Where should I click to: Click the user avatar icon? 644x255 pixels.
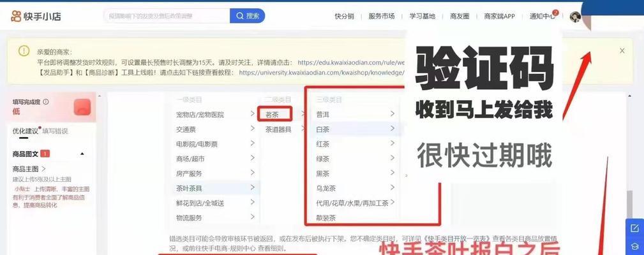point(575,17)
